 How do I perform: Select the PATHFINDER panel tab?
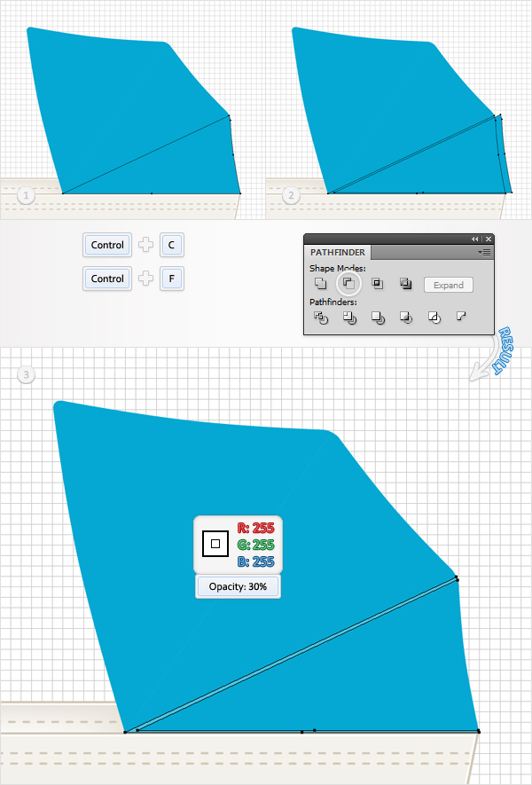point(338,252)
